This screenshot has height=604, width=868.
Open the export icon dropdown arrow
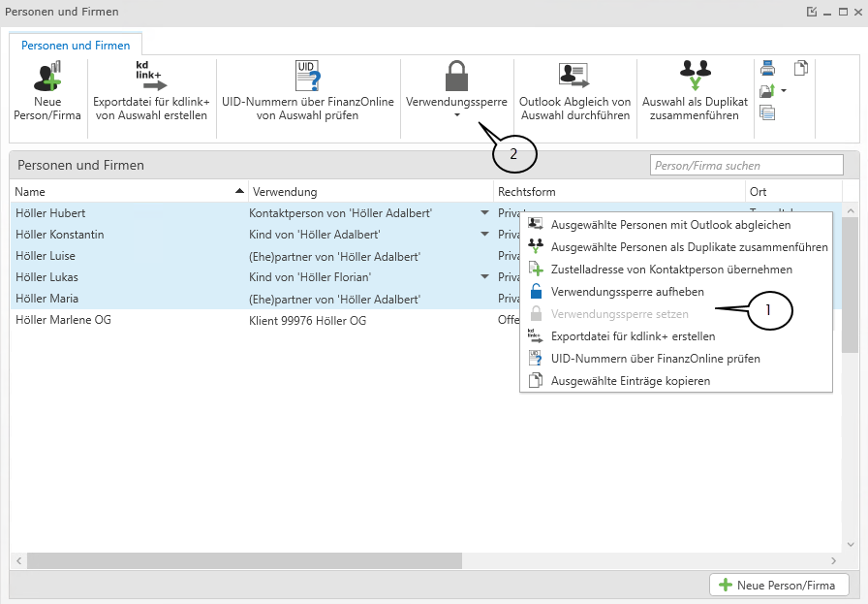click(783, 91)
